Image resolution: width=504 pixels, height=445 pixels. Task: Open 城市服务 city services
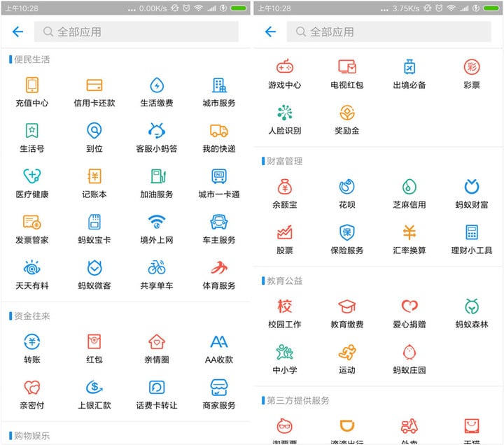(x=219, y=85)
